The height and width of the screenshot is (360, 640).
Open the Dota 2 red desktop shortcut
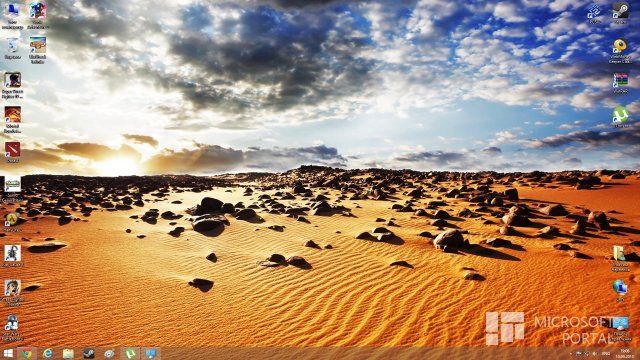(13, 153)
